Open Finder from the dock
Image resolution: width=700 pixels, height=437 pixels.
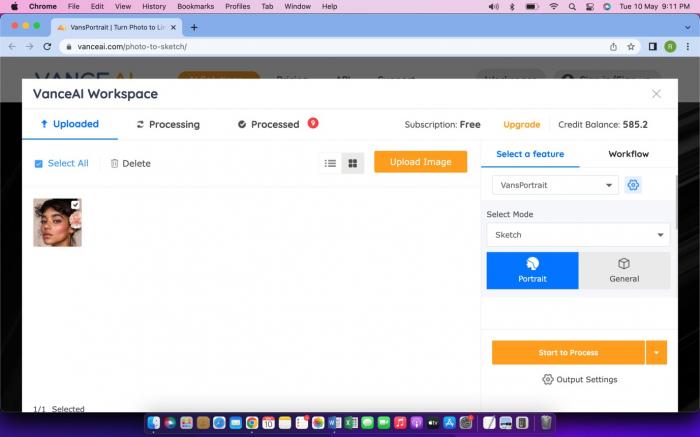(154, 422)
